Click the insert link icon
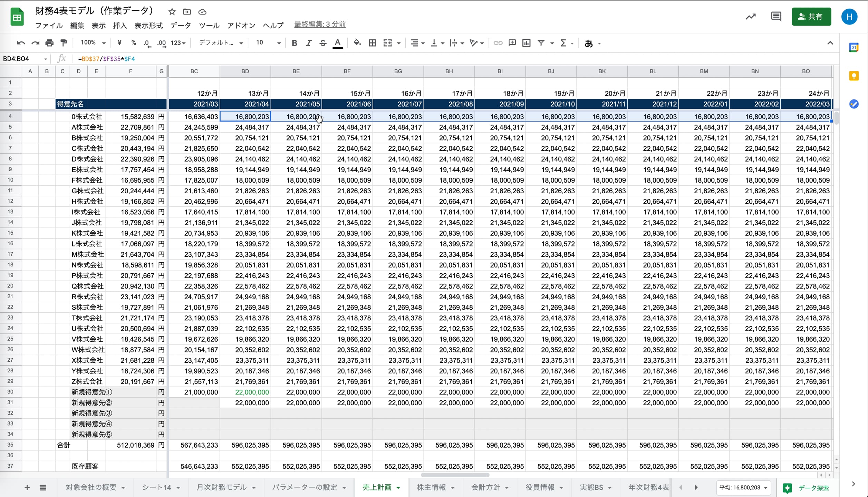 498,43
